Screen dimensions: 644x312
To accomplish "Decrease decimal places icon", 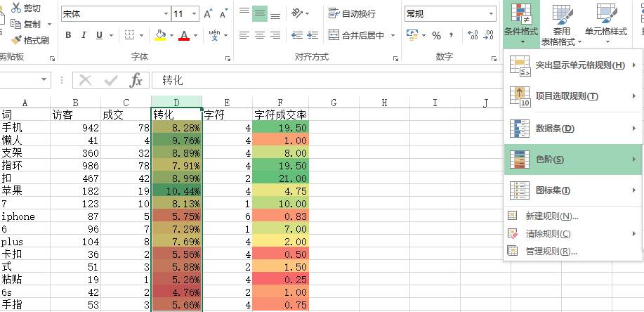I will click(x=488, y=35).
